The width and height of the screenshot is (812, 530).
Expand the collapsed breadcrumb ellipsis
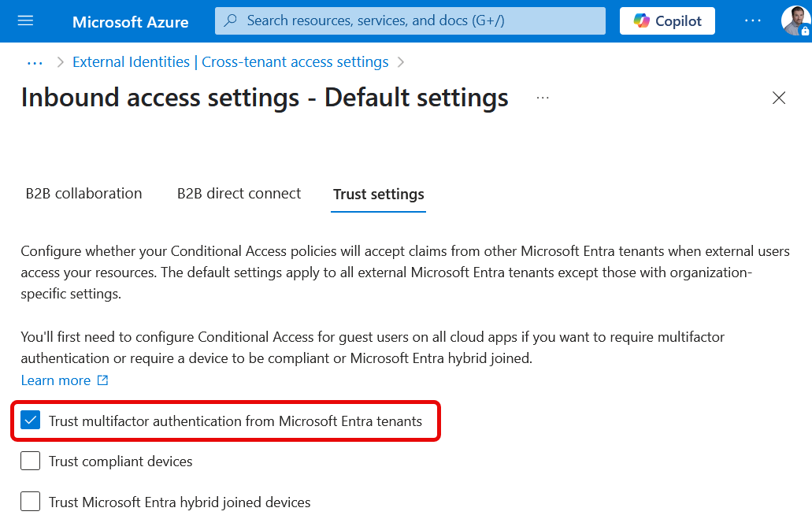35,62
